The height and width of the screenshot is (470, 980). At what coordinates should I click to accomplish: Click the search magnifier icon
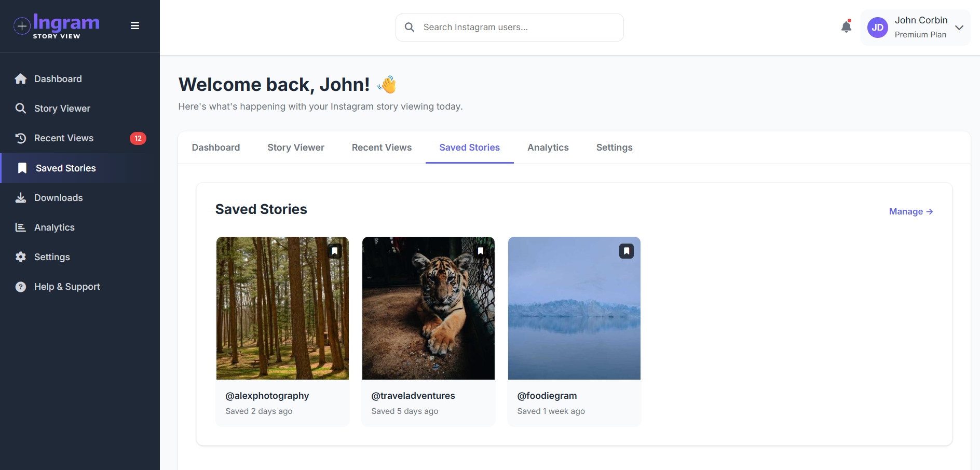coord(410,27)
